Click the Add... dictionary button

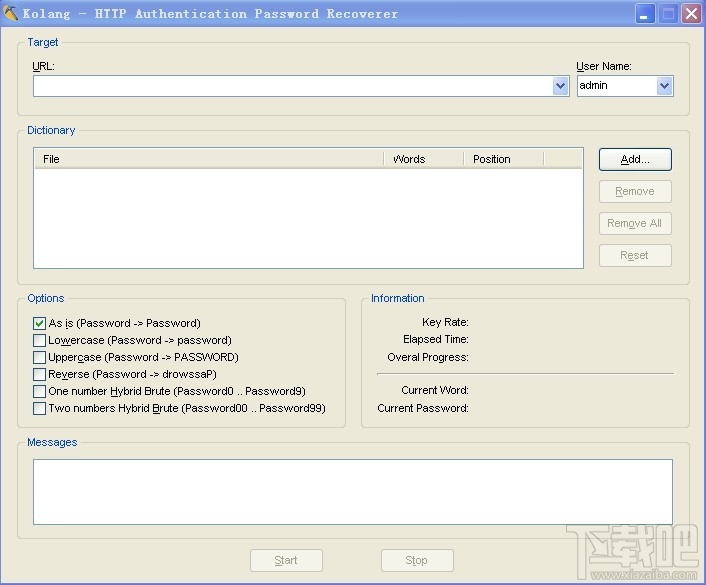click(635, 159)
